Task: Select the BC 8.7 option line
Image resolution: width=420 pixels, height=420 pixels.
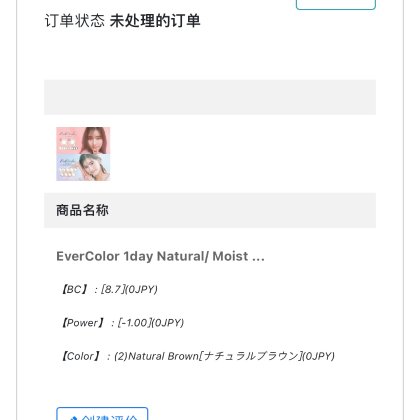Action: click(109, 289)
